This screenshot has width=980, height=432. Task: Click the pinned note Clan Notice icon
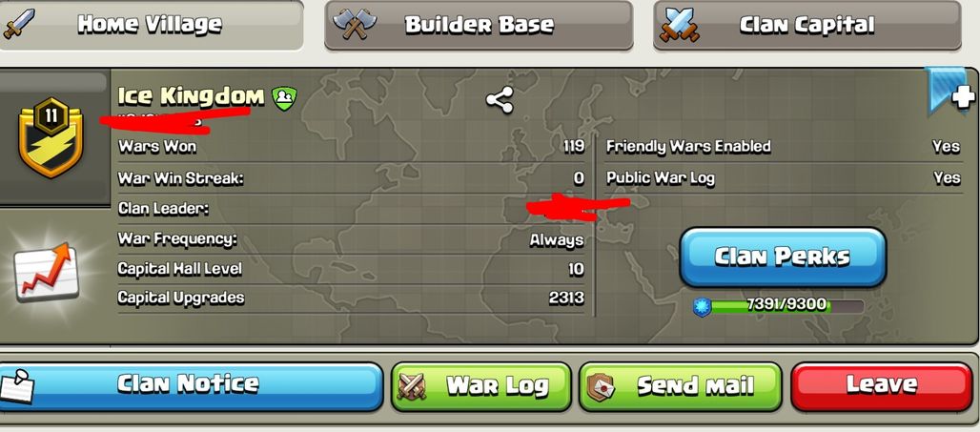[16, 386]
